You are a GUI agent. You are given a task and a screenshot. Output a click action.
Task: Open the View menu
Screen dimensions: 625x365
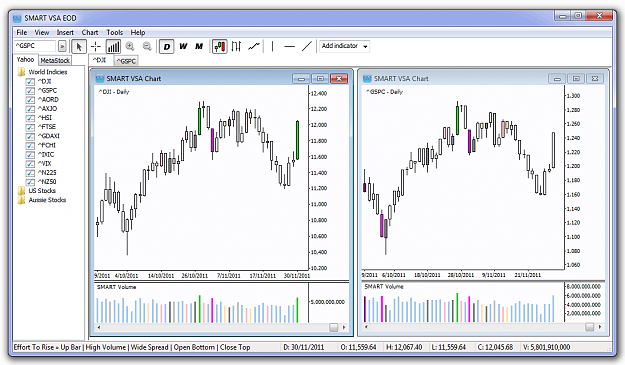pos(41,33)
